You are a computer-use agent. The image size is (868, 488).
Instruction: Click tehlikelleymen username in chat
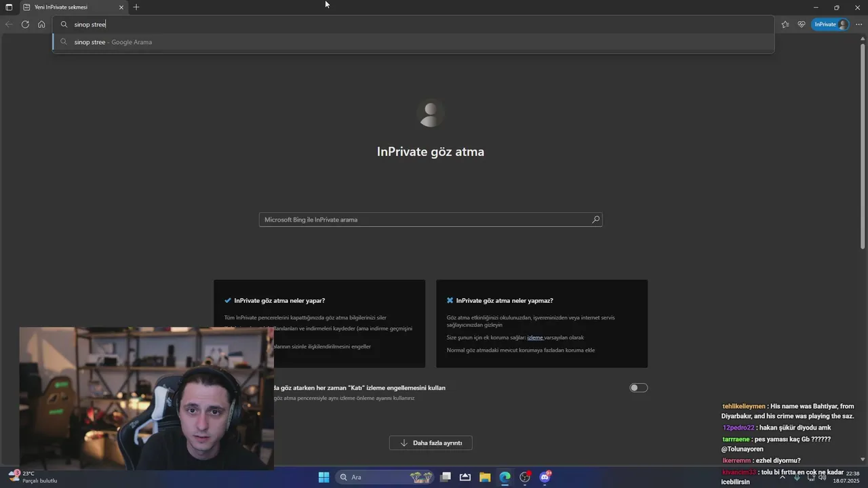[x=744, y=407]
